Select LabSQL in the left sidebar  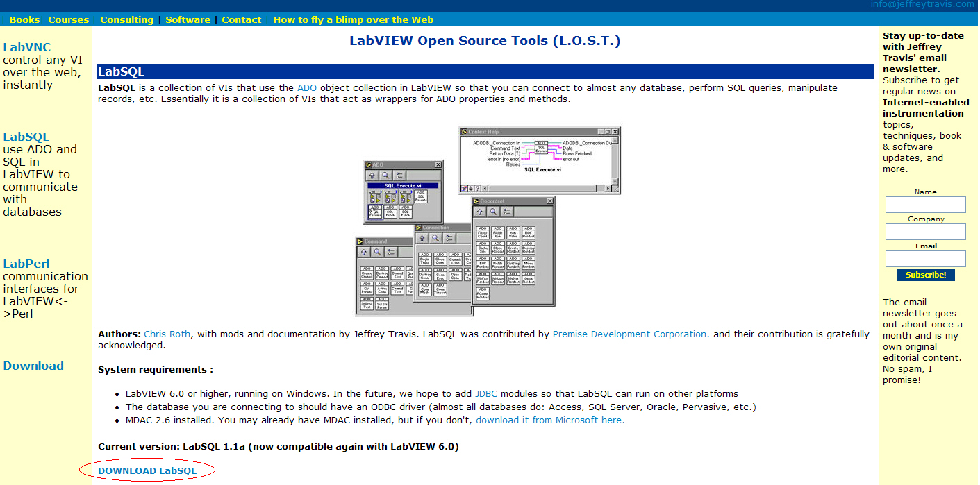[x=26, y=137]
